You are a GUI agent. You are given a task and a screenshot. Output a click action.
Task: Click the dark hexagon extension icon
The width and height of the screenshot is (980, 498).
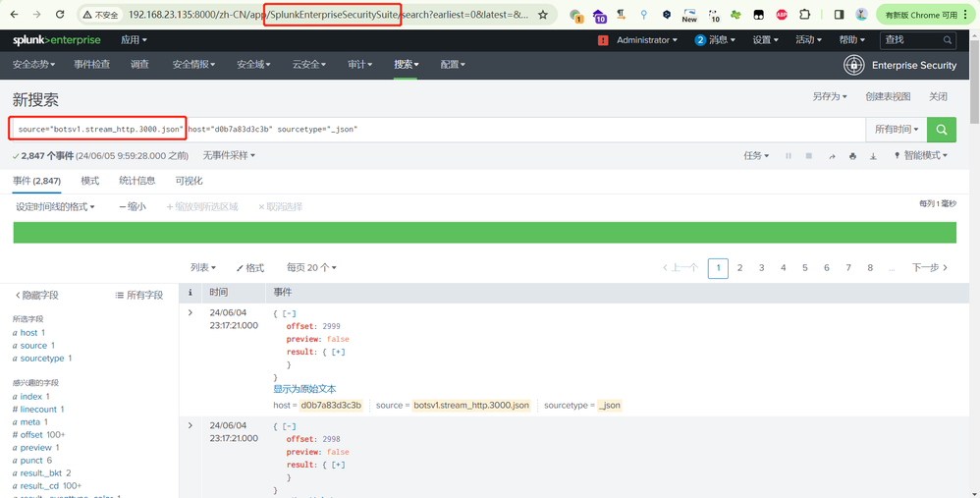coord(667,15)
